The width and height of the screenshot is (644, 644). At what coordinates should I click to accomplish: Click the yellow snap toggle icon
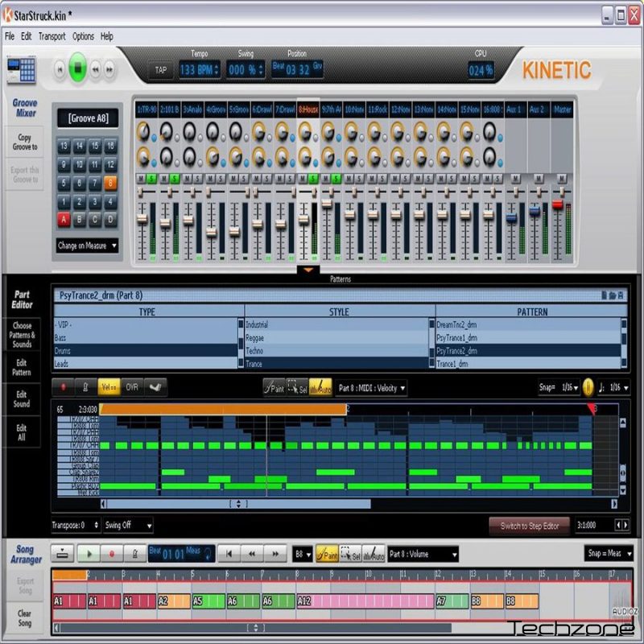coord(588,387)
